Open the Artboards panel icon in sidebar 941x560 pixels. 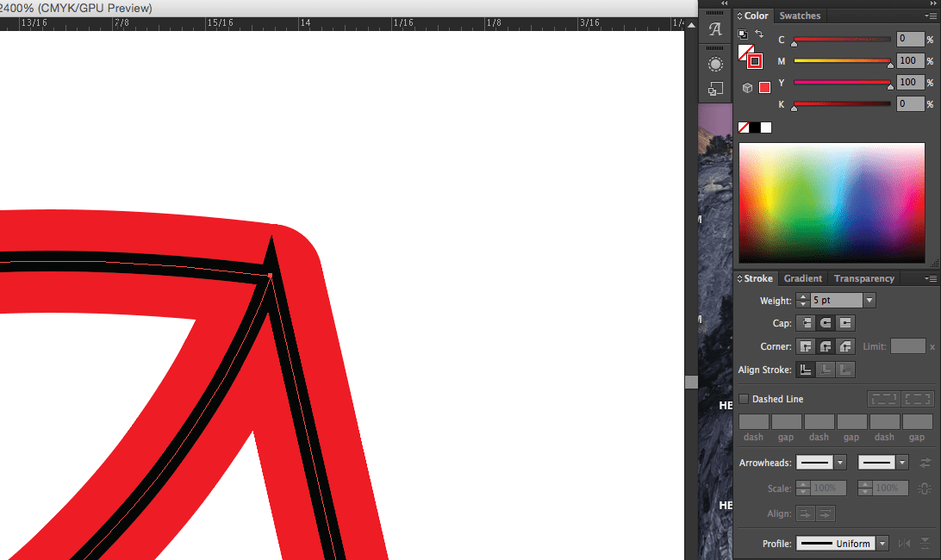coord(714,88)
